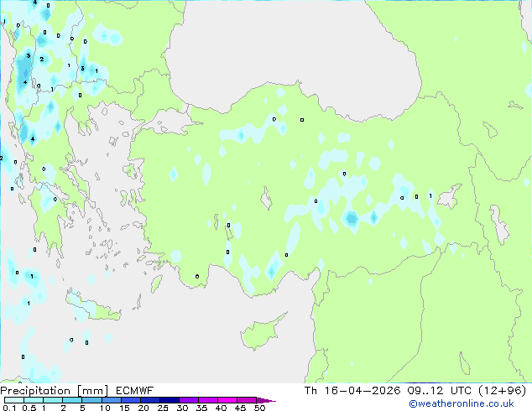Click the 45–50 mm legend color box
Image resolution: width=532 pixels, height=411 pixels.
(247, 400)
